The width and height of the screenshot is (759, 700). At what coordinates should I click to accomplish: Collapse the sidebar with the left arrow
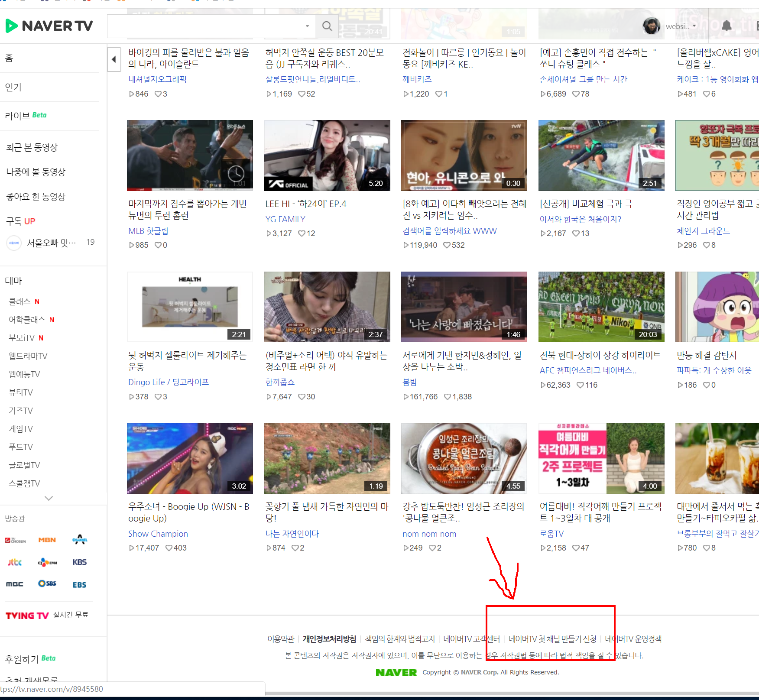pyautogui.click(x=114, y=59)
